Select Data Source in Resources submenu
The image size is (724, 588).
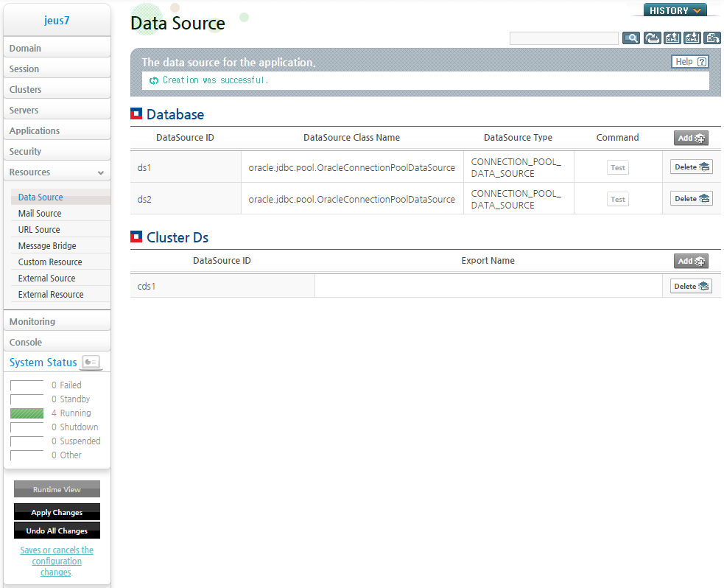point(60,197)
